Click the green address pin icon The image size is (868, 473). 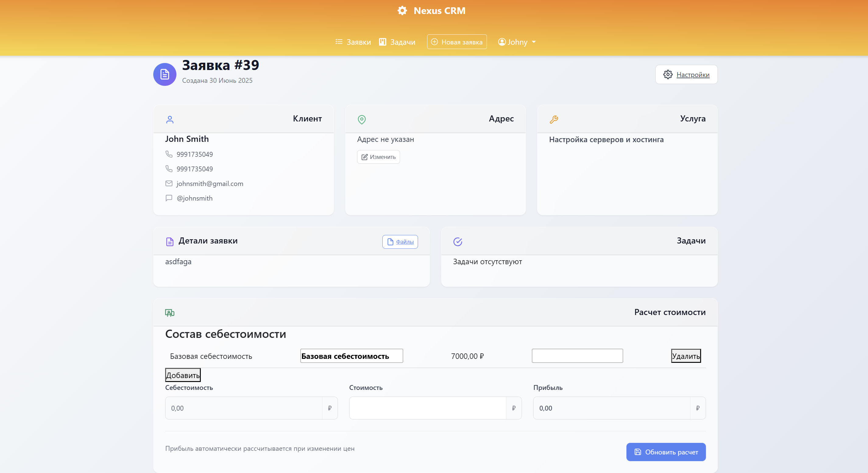pos(362,120)
